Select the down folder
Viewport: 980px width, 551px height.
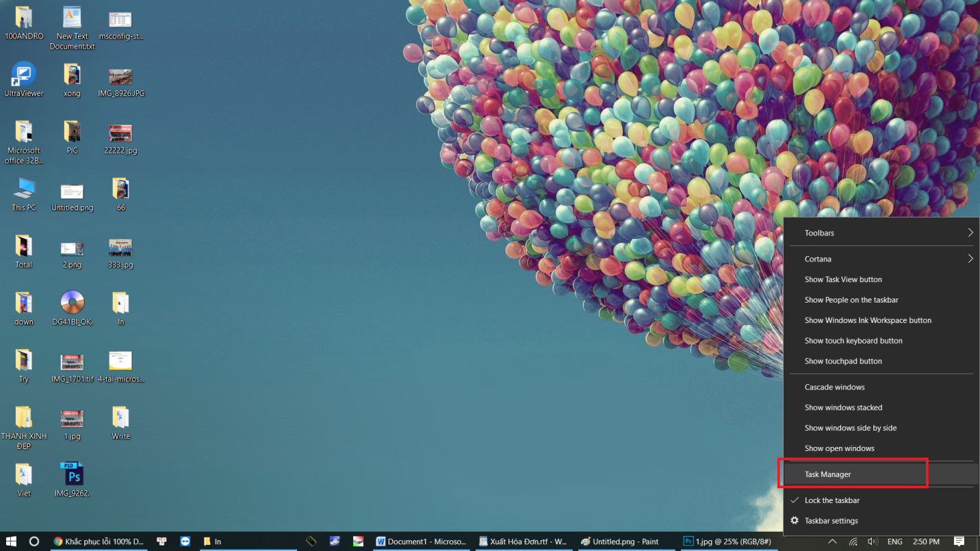click(x=23, y=309)
